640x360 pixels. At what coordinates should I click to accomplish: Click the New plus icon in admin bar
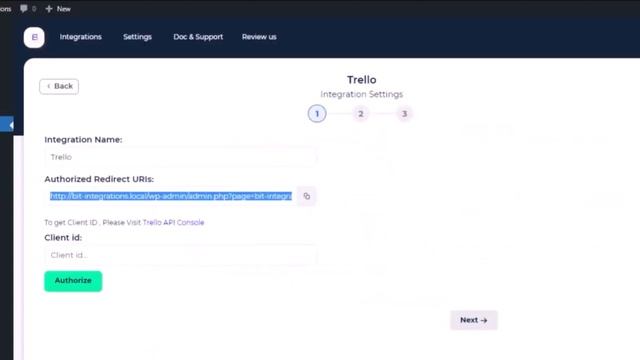click(x=49, y=9)
